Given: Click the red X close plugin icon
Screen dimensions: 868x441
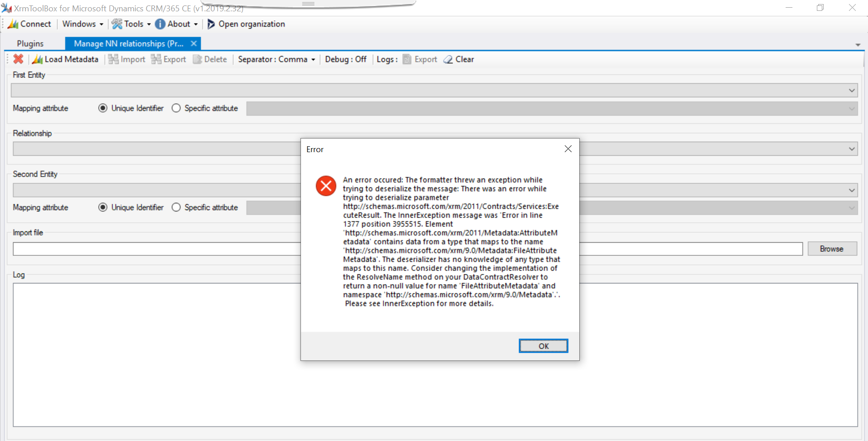Looking at the screenshot, I should [19, 59].
